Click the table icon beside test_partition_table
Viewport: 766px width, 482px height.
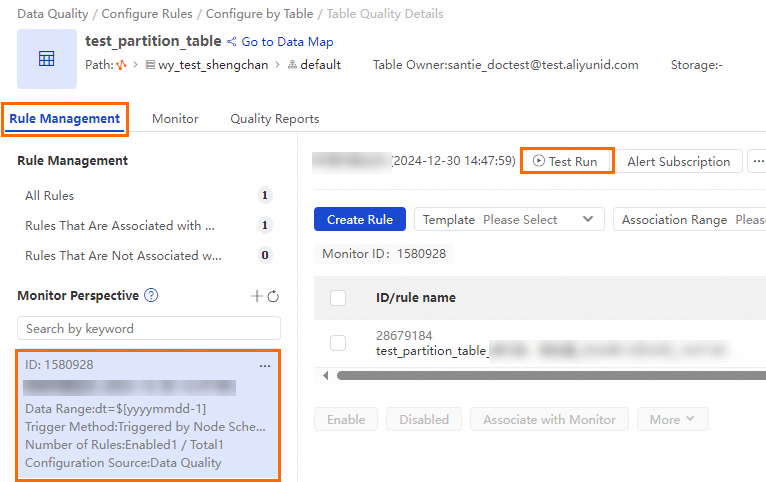(x=46, y=59)
